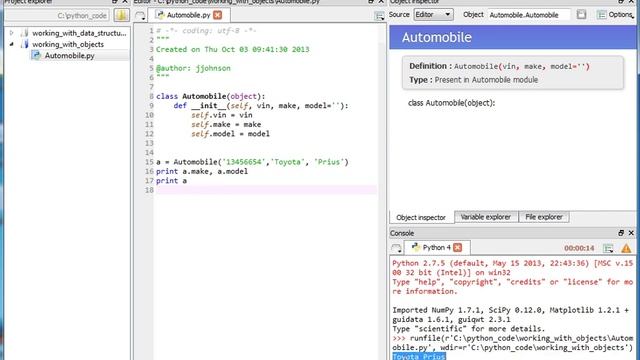640x360 pixels.
Task: Close the Automobile.py editor tab
Action: click(x=218, y=15)
